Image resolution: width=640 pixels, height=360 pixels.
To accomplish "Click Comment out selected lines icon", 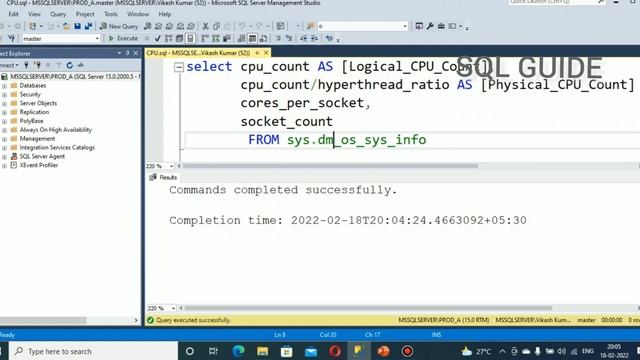I will [278, 38].
